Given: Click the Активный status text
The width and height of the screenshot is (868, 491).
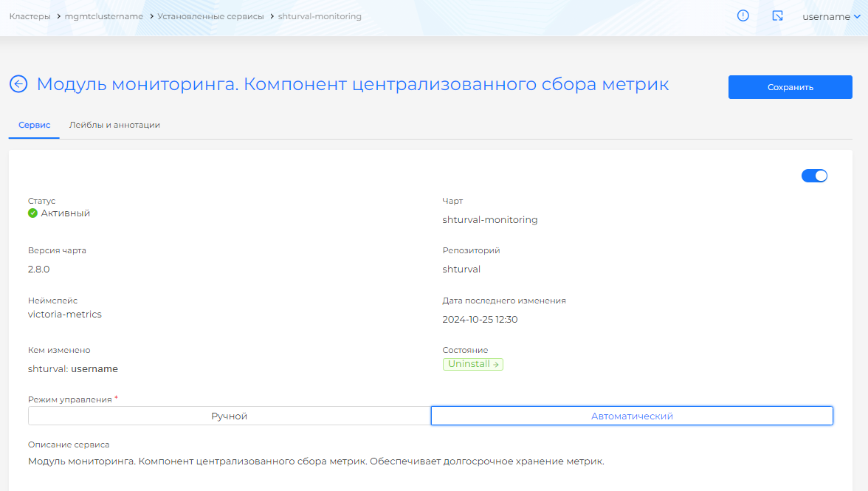Looking at the screenshot, I should (65, 213).
